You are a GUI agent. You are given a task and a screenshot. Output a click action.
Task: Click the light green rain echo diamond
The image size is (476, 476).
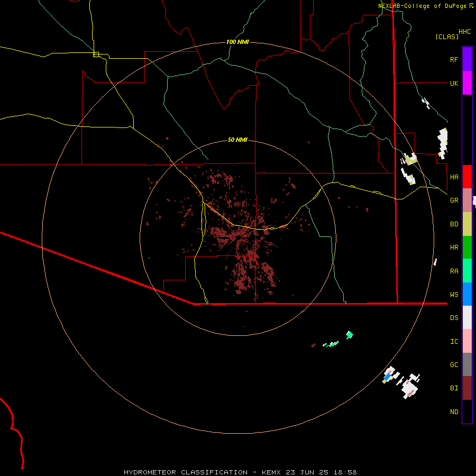click(350, 335)
